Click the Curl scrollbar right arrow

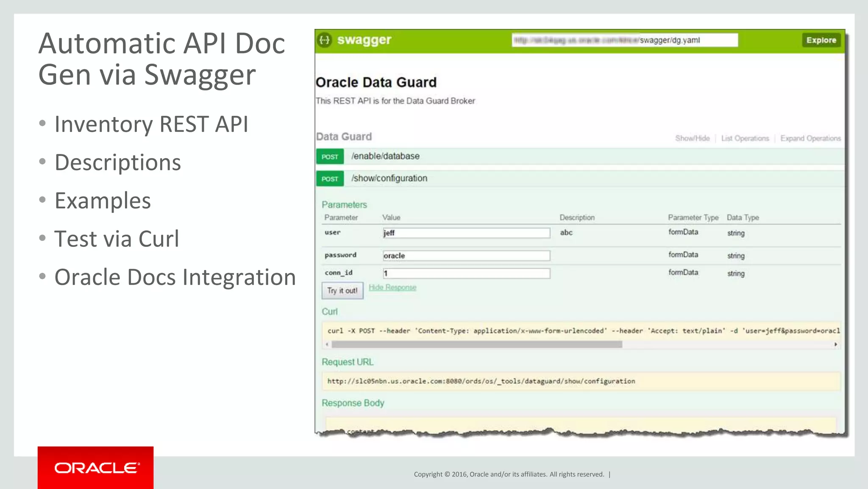click(x=835, y=344)
